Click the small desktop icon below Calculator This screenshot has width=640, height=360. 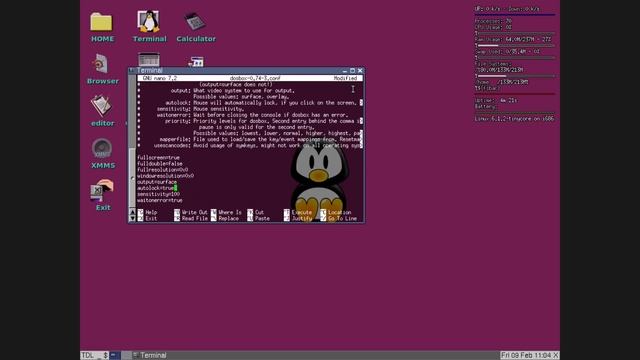click(x=196, y=62)
